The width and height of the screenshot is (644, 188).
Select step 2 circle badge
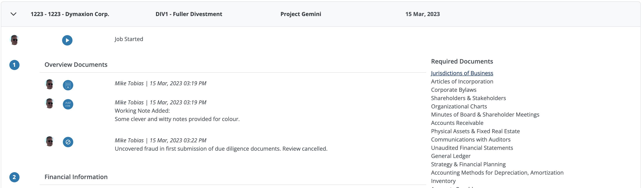tap(14, 177)
